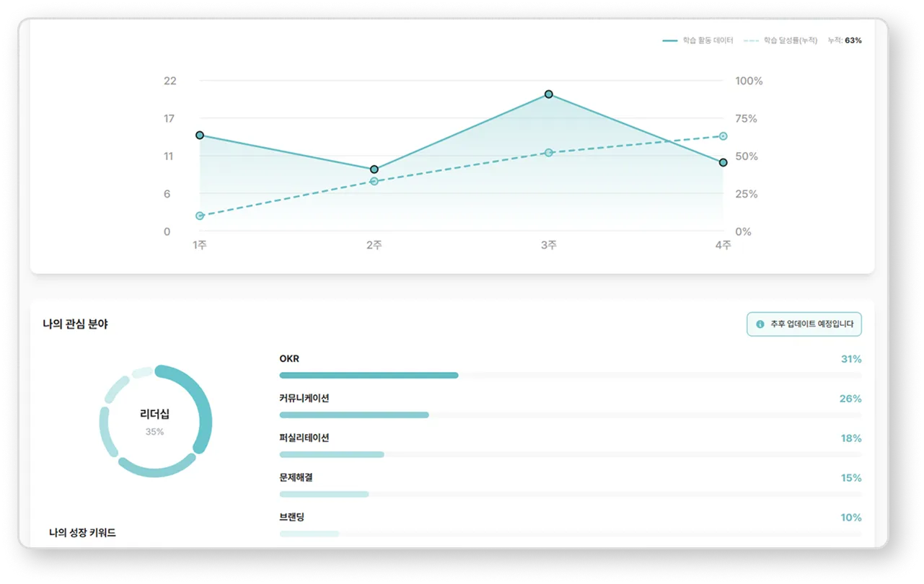Viewport: 924px width, 584px height.
Task: Click the 커뮤니케이션 progress bar
Action: pos(354,415)
